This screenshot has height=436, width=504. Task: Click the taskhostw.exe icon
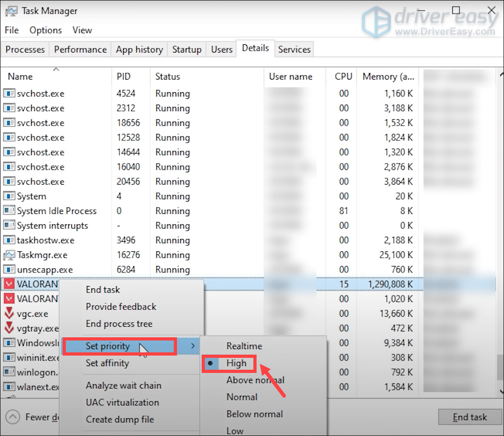tap(9, 240)
